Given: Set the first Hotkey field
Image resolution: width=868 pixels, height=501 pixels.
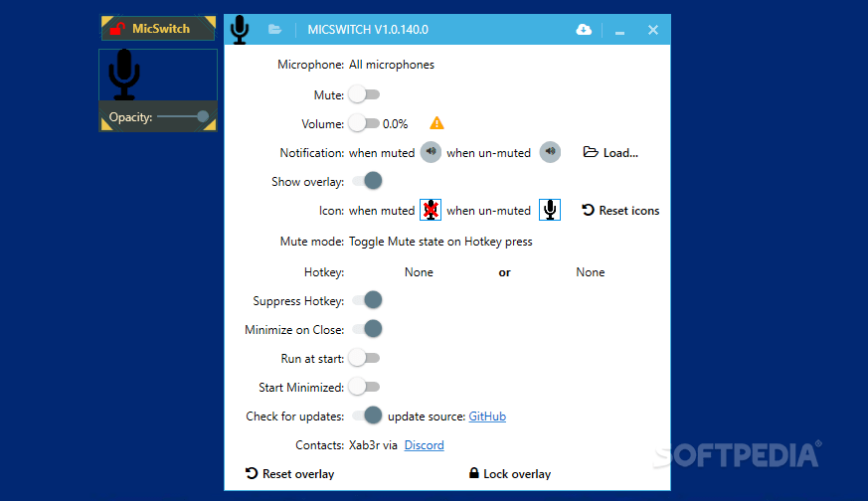Looking at the screenshot, I should pos(419,272).
